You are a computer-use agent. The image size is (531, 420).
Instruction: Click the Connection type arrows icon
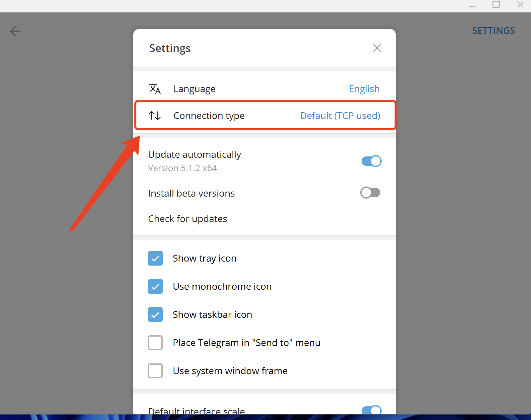click(x=155, y=116)
